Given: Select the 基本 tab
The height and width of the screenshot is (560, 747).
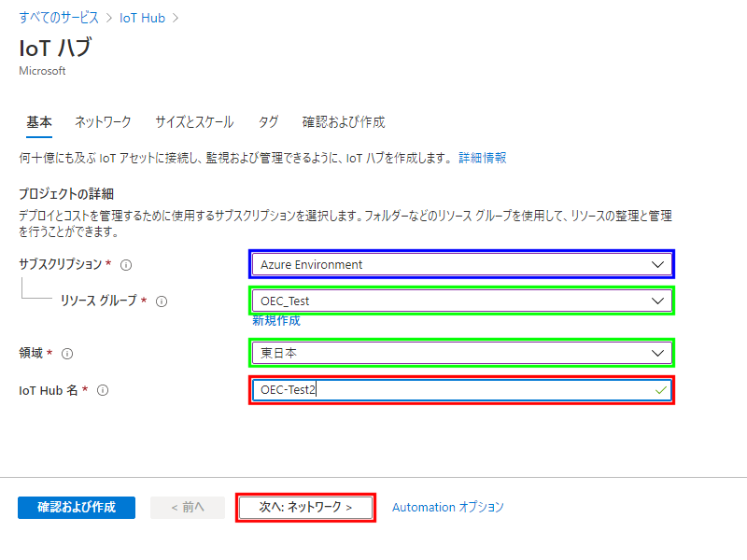Looking at the screenshot, I should [39, 122].
